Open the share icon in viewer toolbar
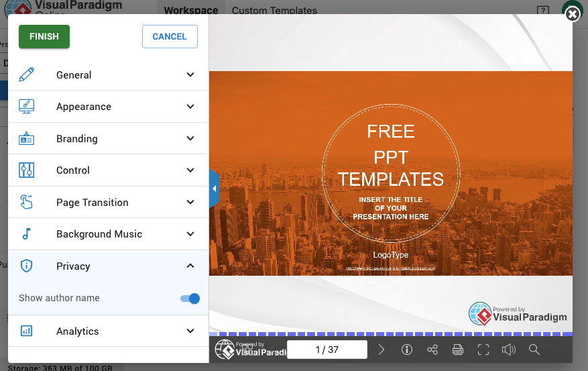Screen dimensions: 588x371 [432, 350]
